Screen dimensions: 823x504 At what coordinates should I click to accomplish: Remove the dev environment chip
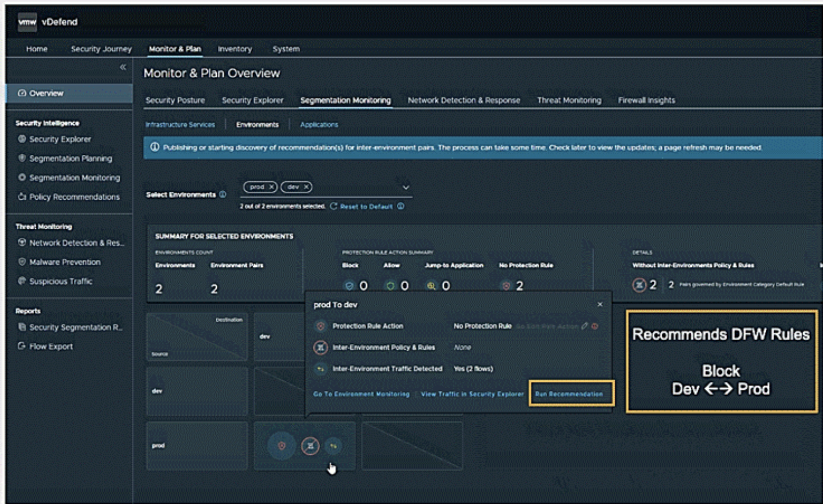(x=306, y=187)
